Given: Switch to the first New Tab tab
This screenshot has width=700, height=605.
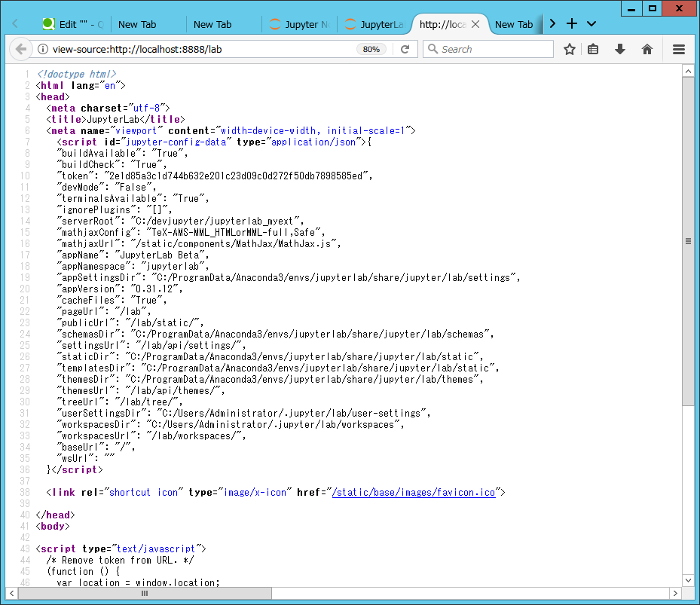Looking at the screenshot, I should (x=148, y=25).
